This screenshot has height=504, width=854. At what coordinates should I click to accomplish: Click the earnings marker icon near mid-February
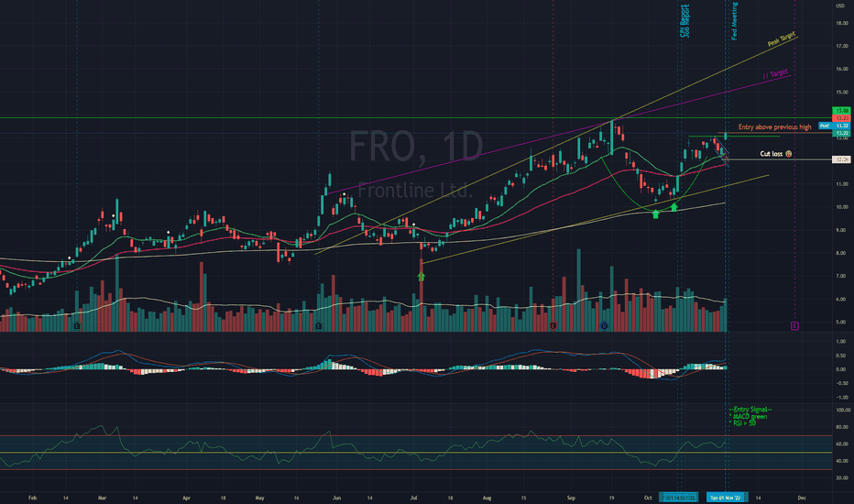click(x=77, y=326)
